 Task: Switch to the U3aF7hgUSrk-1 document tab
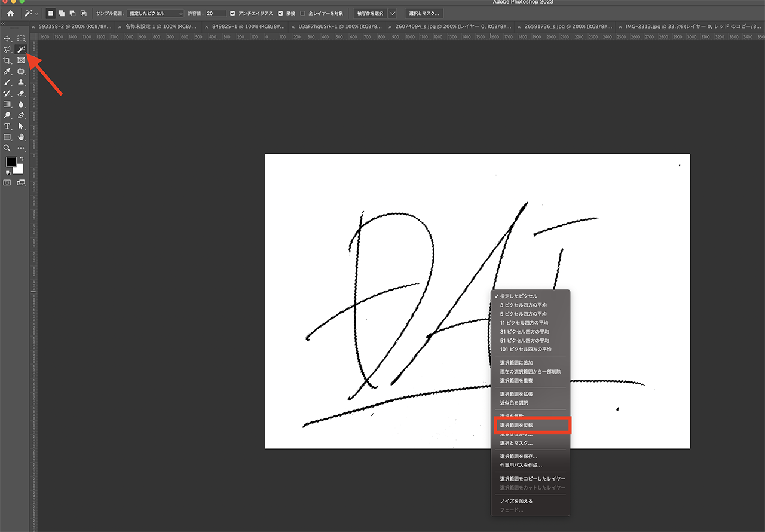339,27
